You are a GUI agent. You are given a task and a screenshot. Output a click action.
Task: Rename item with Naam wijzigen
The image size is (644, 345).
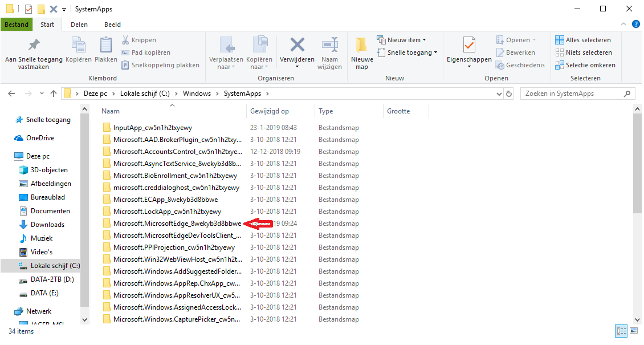click(329, 54)
